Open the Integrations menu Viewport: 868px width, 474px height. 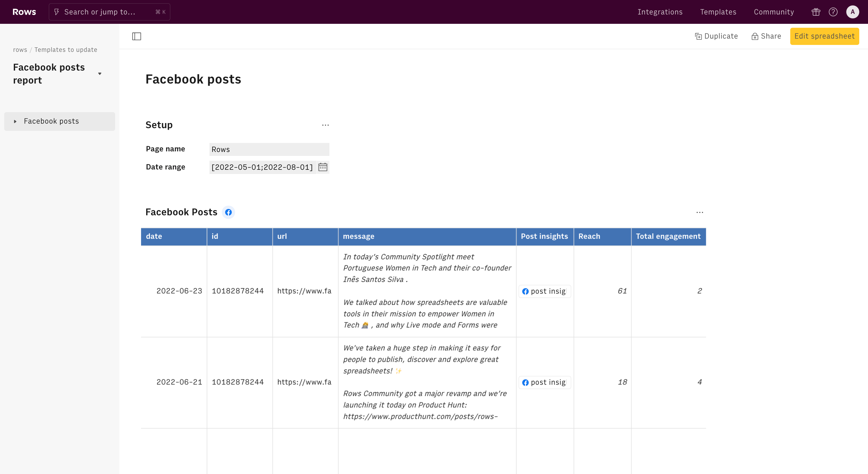660,12
